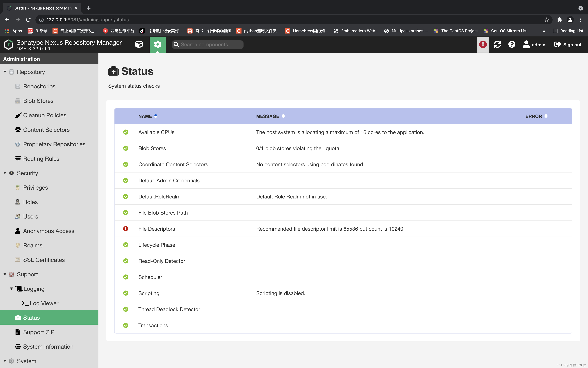Open the Reading List
The image size is (588, 368).
coord(568,31)
